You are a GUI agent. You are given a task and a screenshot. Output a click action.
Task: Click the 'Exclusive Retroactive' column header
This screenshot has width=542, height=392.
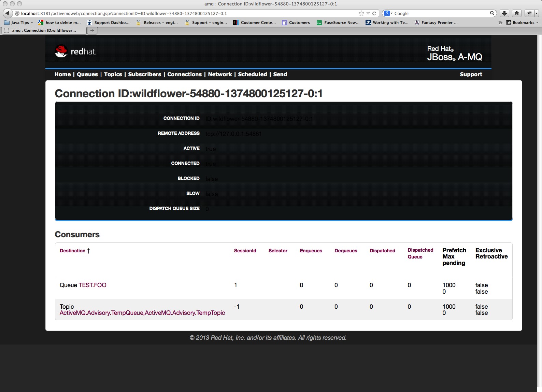[x=491, y=253]
